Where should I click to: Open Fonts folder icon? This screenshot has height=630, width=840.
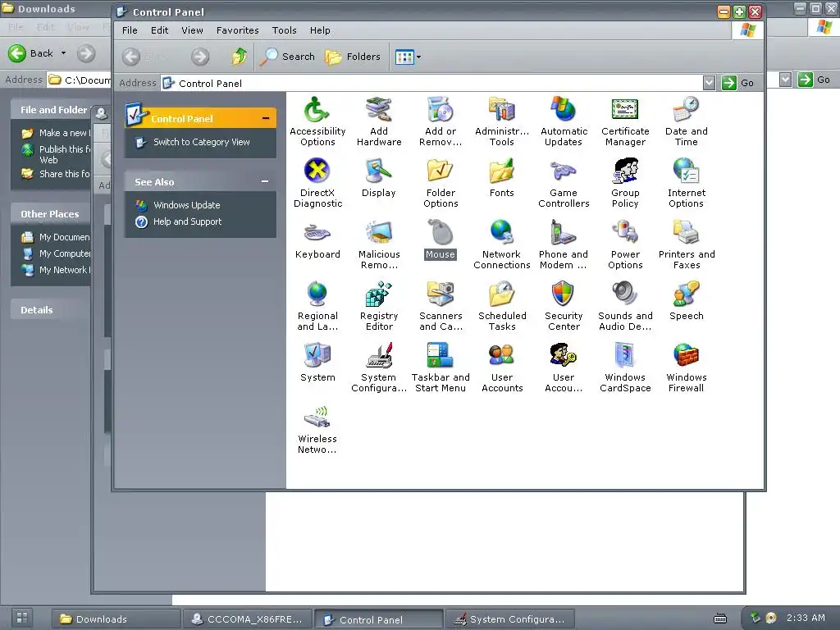(x=502, y=177)
